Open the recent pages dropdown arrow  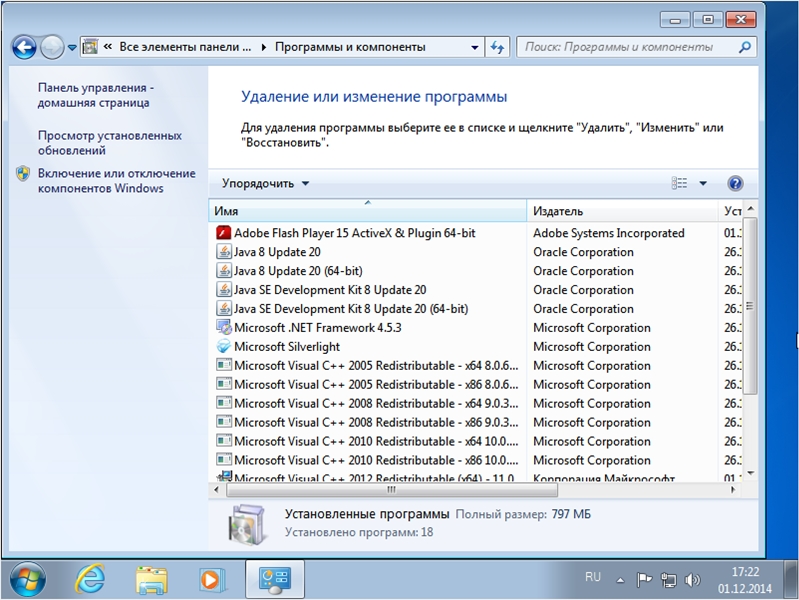pyautogui.click(x=72, y=47)
